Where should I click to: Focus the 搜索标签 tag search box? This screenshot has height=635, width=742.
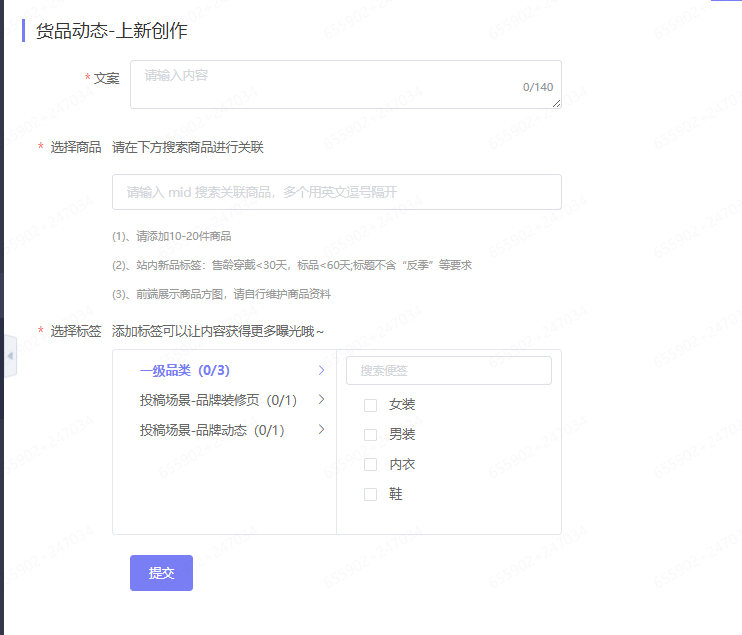pyautogui.click(x=448, y=370)
